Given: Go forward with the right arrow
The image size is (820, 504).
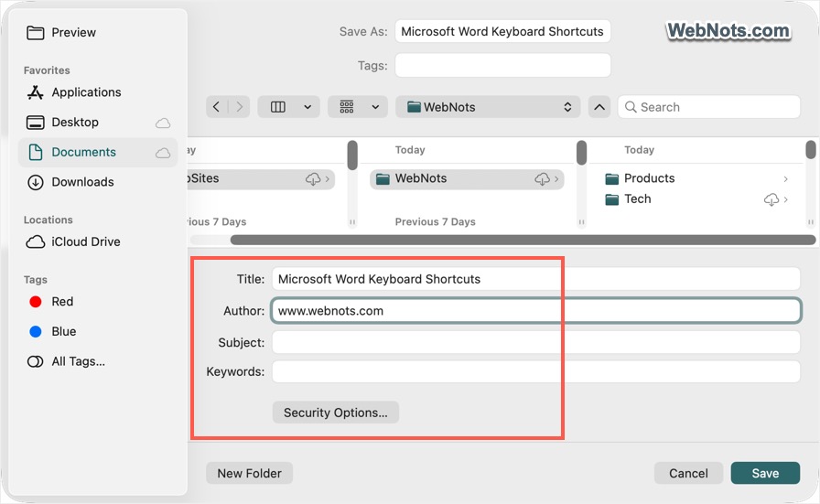Looking at the screenshot, I should 239,107.
